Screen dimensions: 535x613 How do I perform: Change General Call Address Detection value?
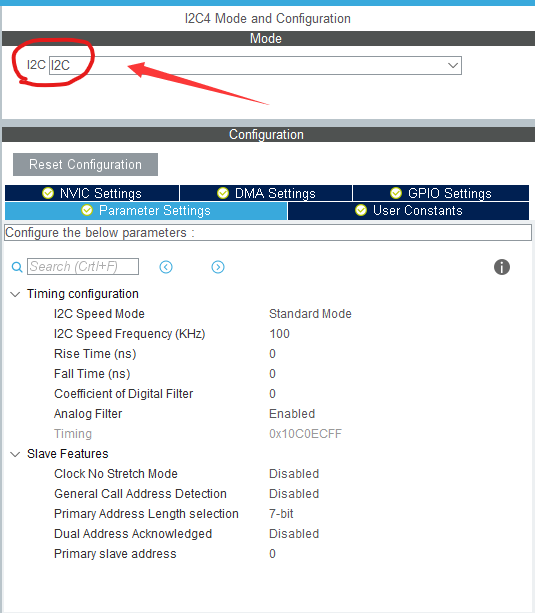pyautogui.click(x=294, y=494)
